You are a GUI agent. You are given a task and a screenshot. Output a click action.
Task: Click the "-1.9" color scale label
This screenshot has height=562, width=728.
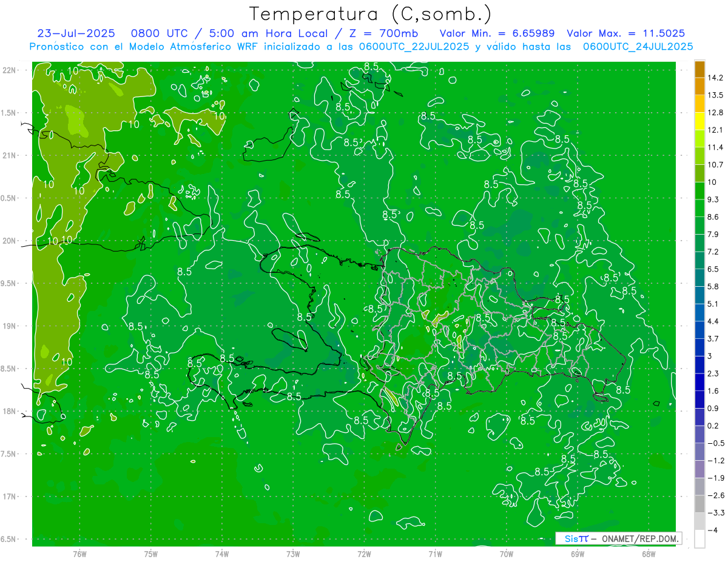(715, 478)
